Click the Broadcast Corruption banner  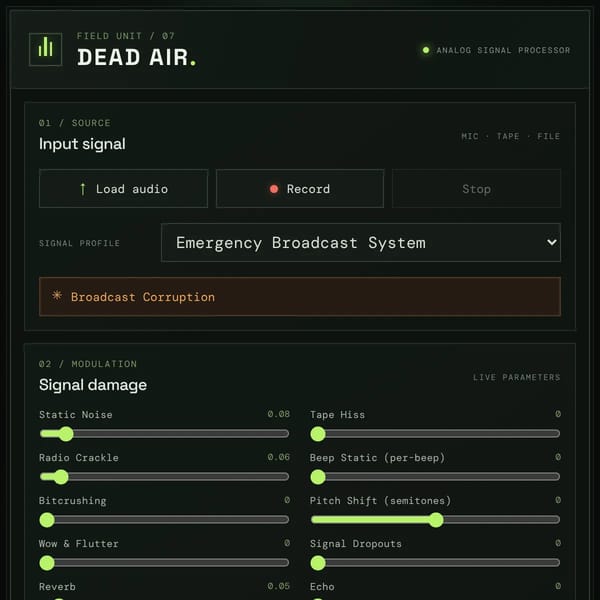300,297
